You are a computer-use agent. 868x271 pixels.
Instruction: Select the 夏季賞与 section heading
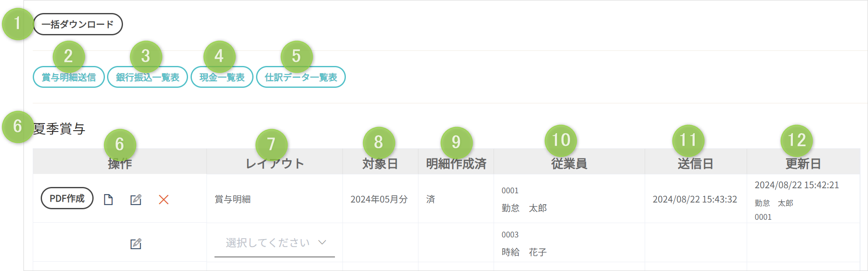tap(59, 129)
